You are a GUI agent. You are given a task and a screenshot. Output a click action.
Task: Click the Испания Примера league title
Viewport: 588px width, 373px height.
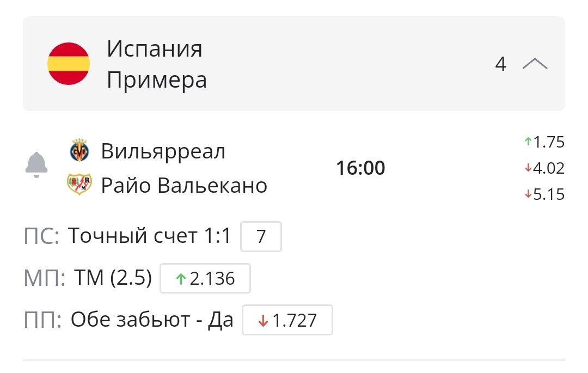[156, 64]
